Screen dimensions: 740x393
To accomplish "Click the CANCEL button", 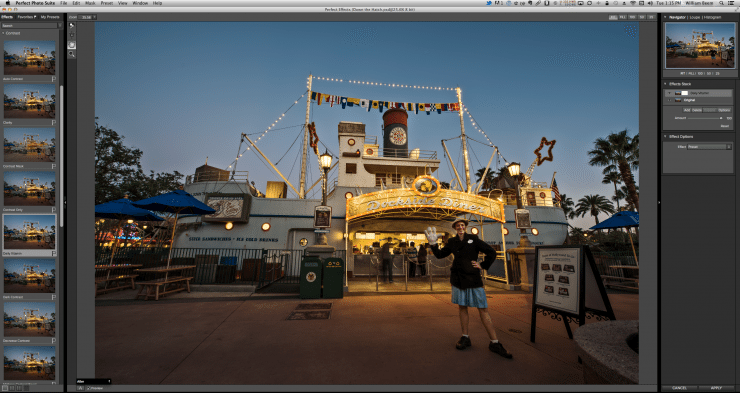I will [680, 388].
